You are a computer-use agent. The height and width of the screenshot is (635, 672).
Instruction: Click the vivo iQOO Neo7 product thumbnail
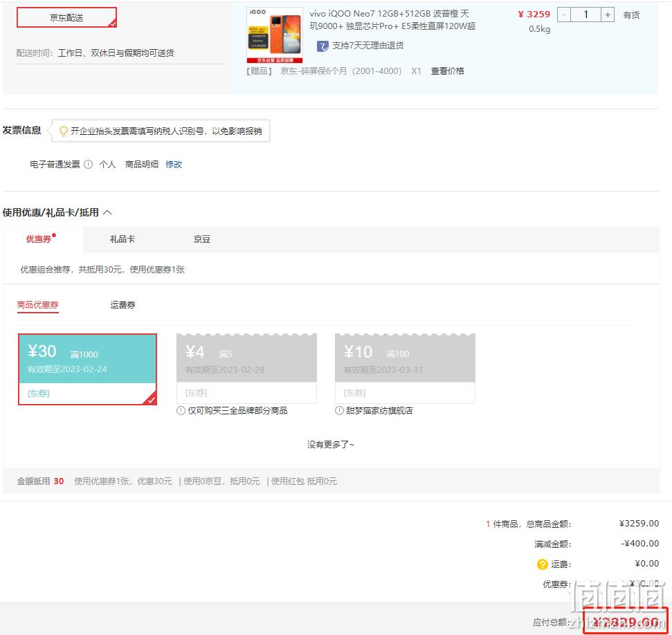click(275, 35)
